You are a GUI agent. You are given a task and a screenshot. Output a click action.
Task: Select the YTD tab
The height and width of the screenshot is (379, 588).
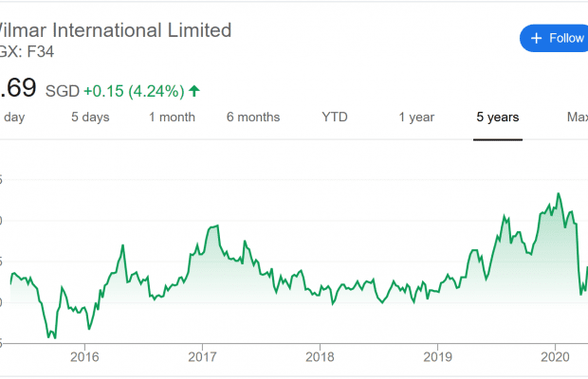[335, 117]
